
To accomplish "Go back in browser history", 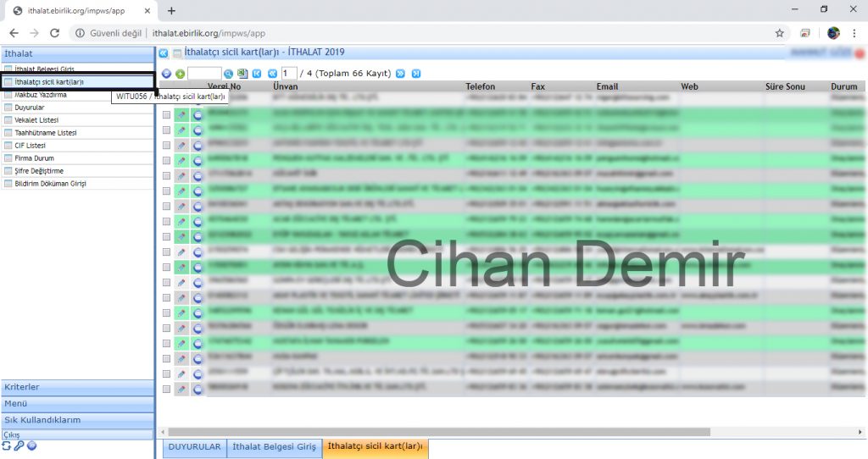I will coord(14,33).
